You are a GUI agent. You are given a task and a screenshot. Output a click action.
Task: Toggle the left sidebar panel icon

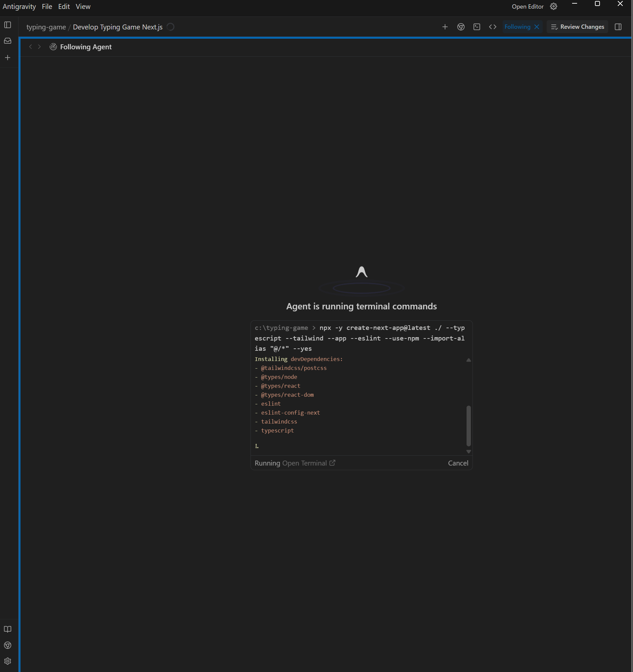[x=7, y=25]
